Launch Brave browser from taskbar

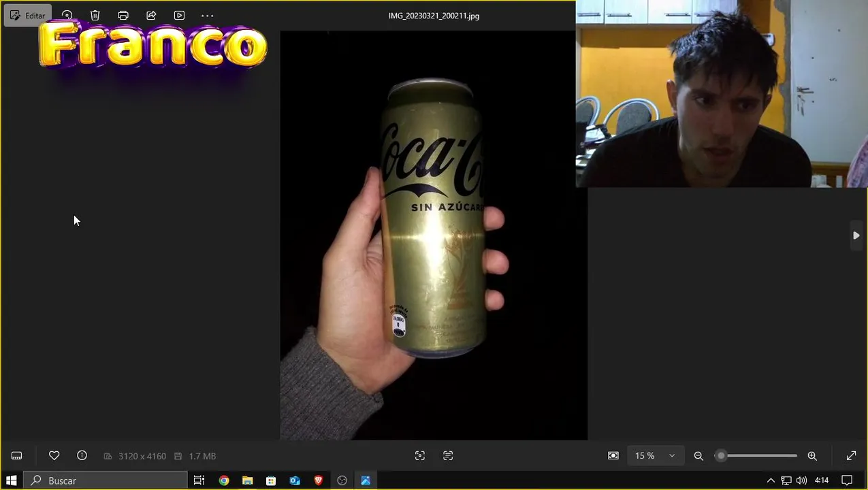tap(319, 480)
